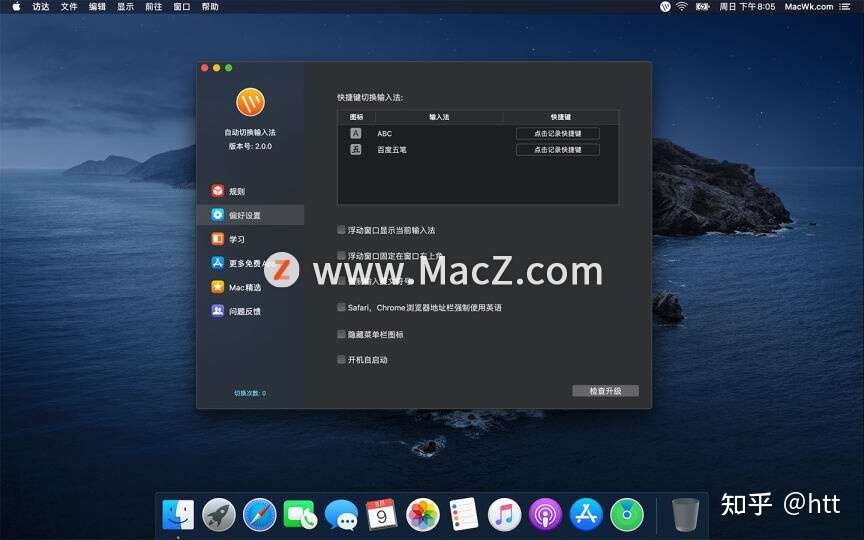
Task: Open the green Dock app beside App Store
Action: 627,515
